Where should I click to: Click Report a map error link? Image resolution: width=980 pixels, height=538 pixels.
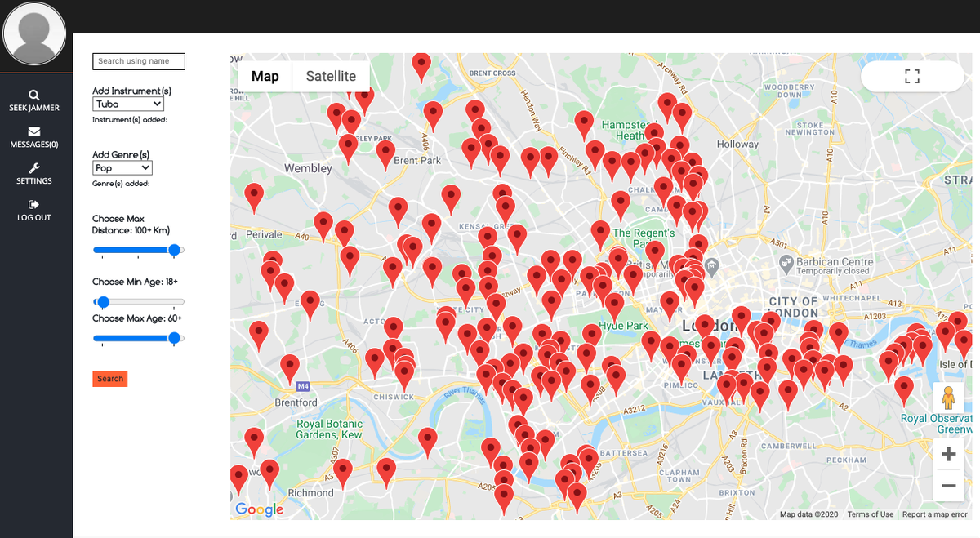point(935,514)
